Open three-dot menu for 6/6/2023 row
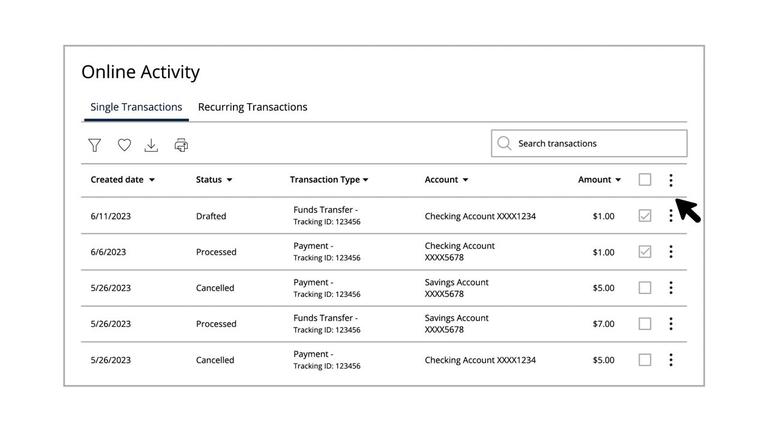768x432 pixels. (671, 252)
